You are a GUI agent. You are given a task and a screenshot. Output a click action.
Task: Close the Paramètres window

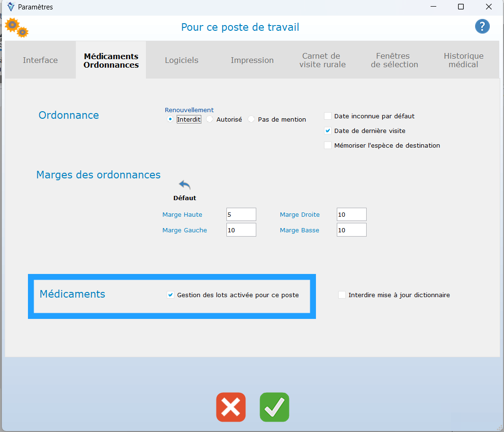488,7
